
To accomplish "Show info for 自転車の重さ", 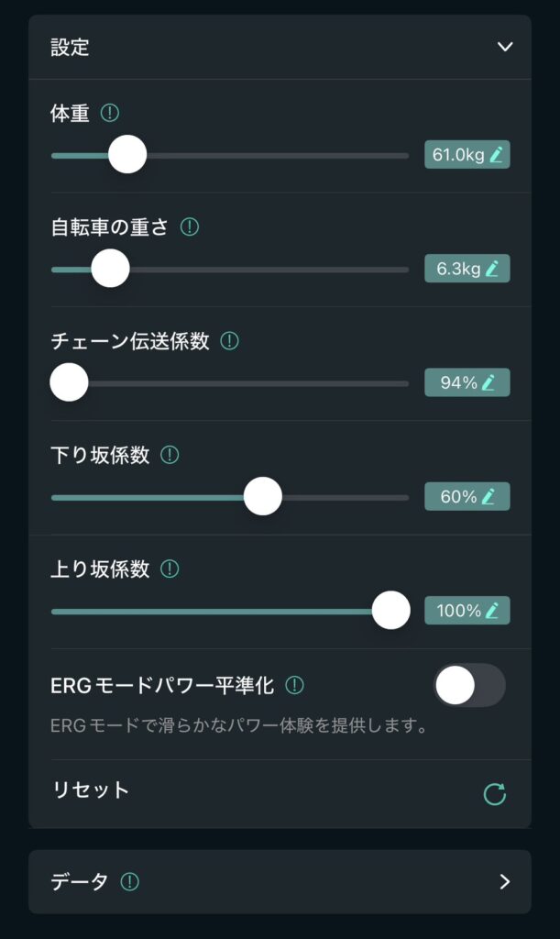I will (x=190, y=227).
